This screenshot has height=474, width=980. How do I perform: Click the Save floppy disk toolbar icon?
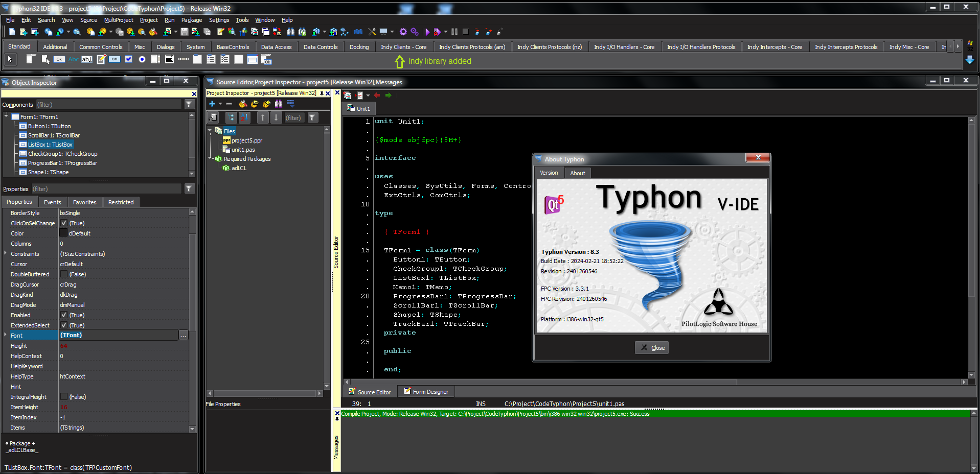pos(184,32)
